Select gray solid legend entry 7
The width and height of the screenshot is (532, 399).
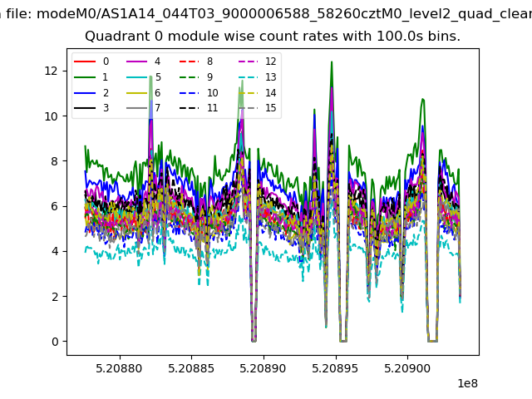tap(143, 108)
